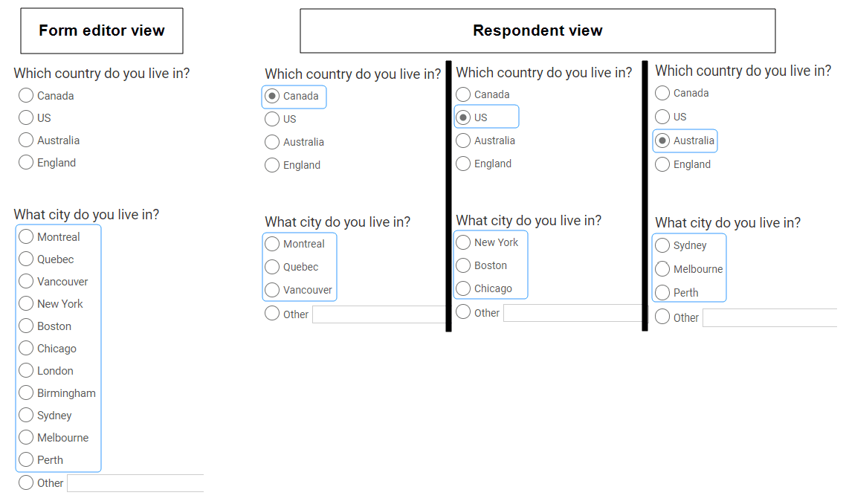Image resolution: width=846 pixels, height=504 pixels.
Task: Choose Vancouver in the form editor
Action: 27,281
